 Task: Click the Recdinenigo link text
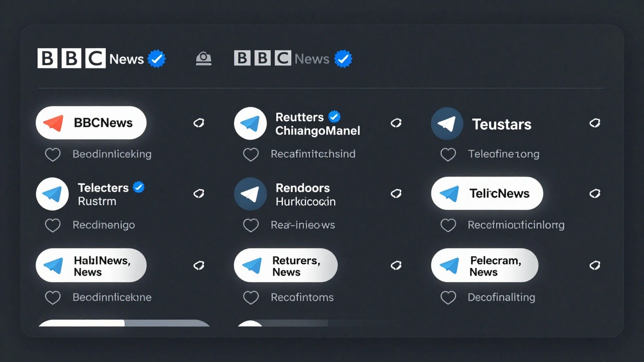coord(104,225)
